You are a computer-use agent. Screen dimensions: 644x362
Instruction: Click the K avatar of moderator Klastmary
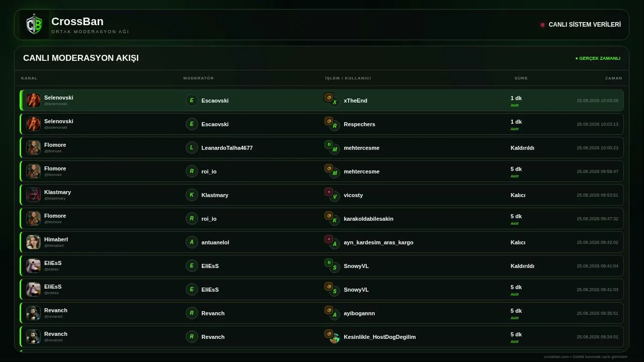click(192, 195)
